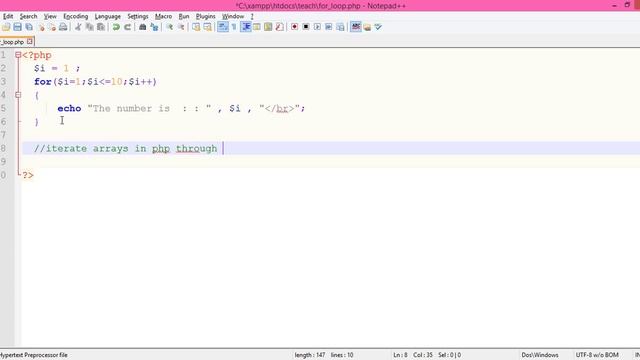The width and height of the screenshot is (640, 360).
Task: Open the Search menu
Action: [29, 16]
